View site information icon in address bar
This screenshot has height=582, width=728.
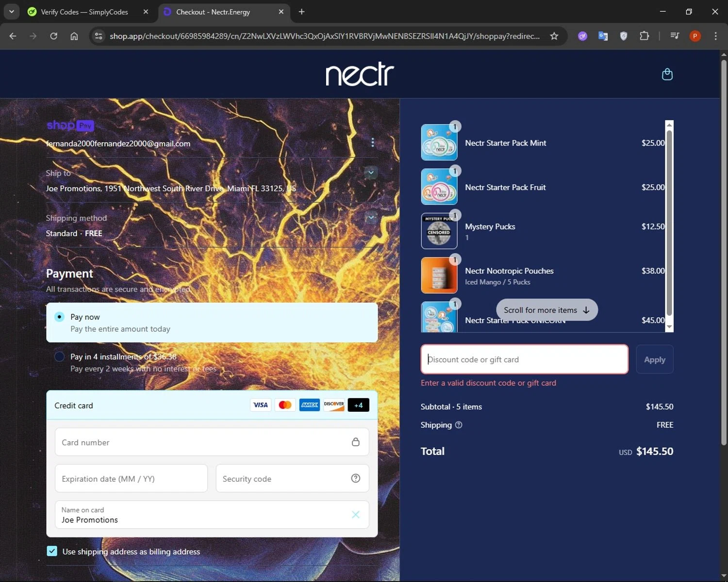click(99, 36)
